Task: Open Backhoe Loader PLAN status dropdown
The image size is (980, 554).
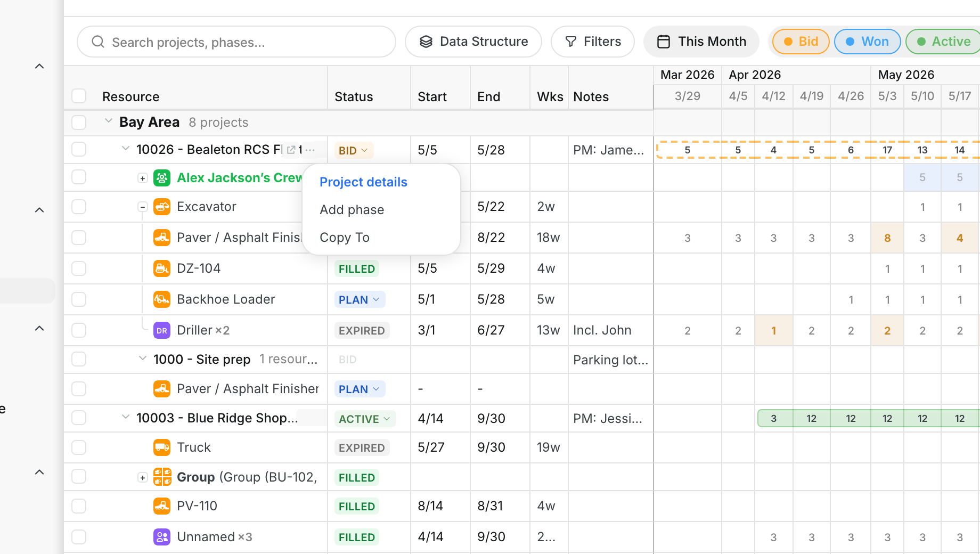Action: [360, 299]
